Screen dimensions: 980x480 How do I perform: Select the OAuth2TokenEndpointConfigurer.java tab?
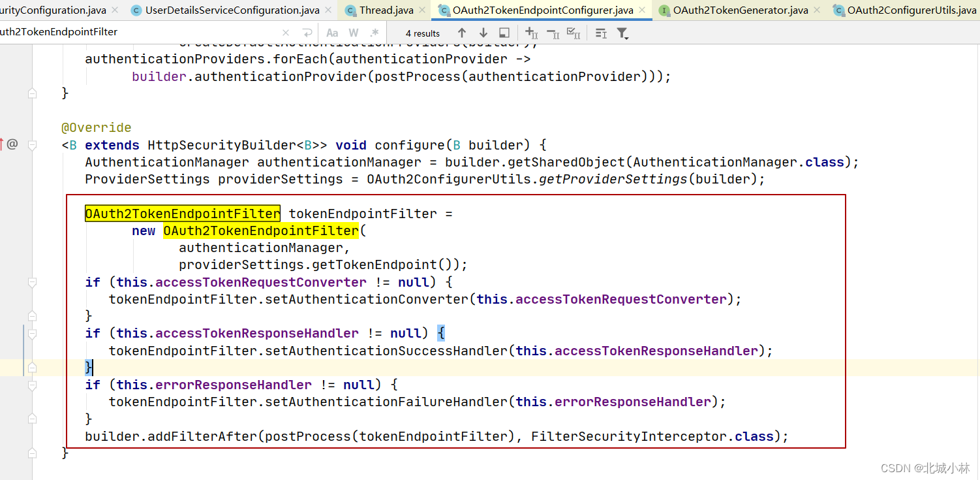(543, 10)
